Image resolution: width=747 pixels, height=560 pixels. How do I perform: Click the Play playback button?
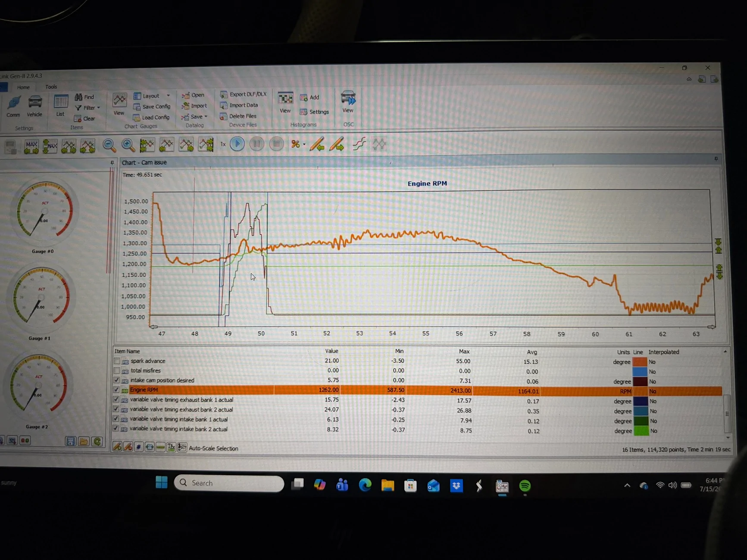[x=237, y=144]
